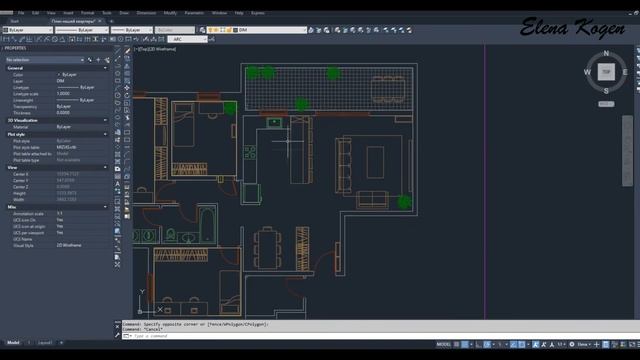Click the Diameter dimension tool
Image resolution: width=640 pixels, height=360 pixels.
pos(54,39)
